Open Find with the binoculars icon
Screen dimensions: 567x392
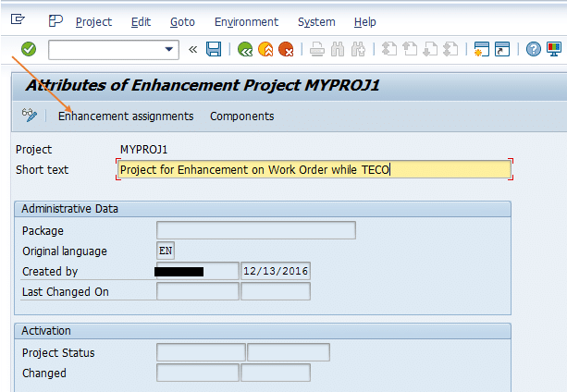click(338, 49)
